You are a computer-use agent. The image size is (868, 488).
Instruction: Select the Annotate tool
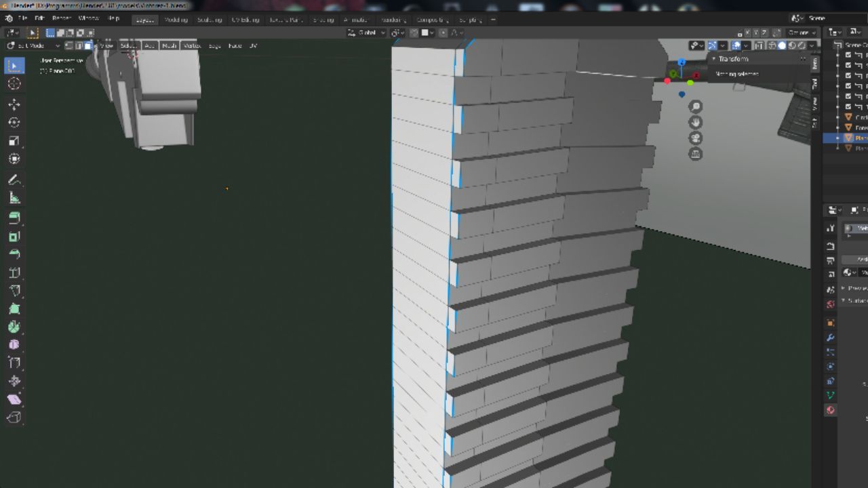[x=14, y=180]
